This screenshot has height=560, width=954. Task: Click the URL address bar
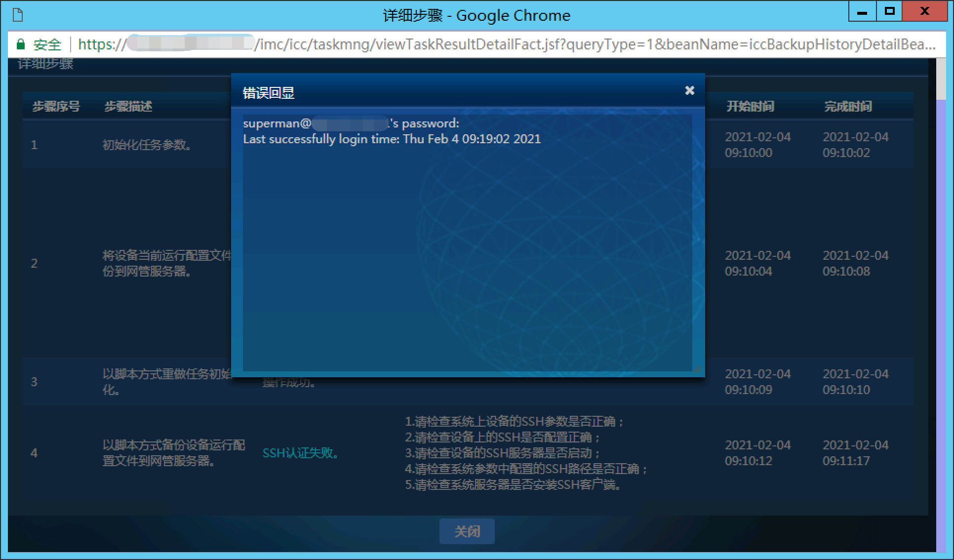click(x=494, y=44)
